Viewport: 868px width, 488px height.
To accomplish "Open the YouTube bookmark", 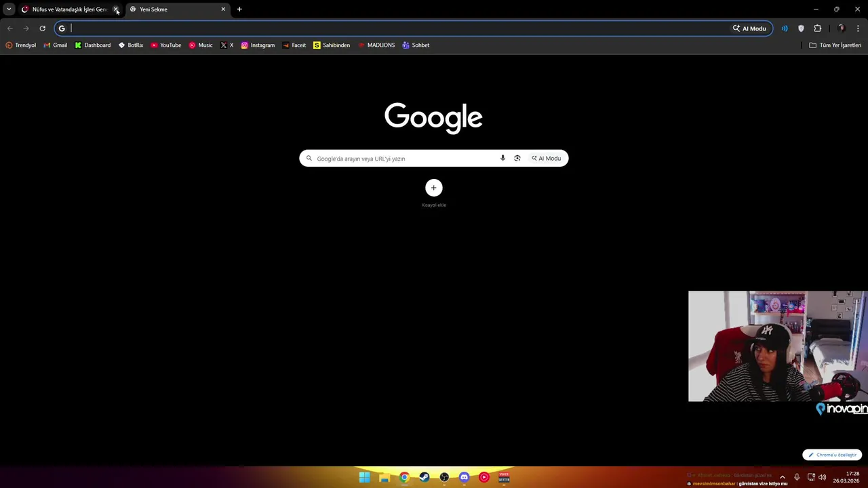I will click(166, 45).
